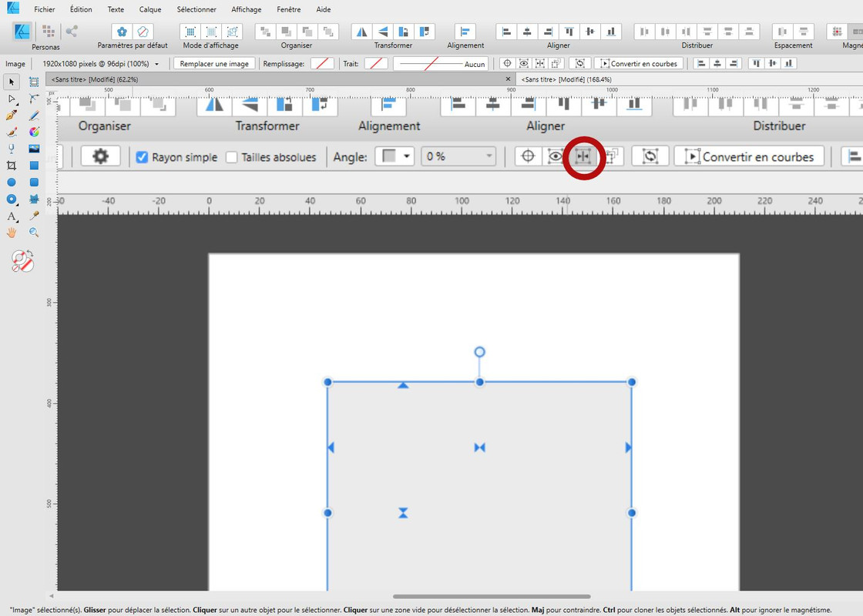Click first Espacement group icon
This screenshot has width=863, height=616.
point(783,32)
